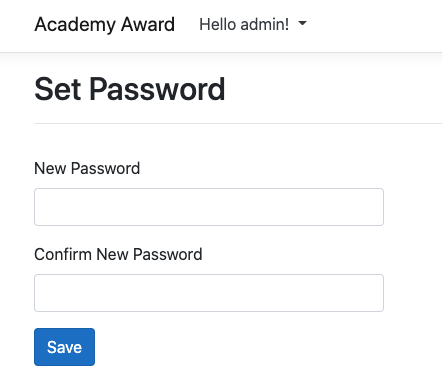
Task: Click the caret arrow beside Hello admin!
Action: point(302,23)
